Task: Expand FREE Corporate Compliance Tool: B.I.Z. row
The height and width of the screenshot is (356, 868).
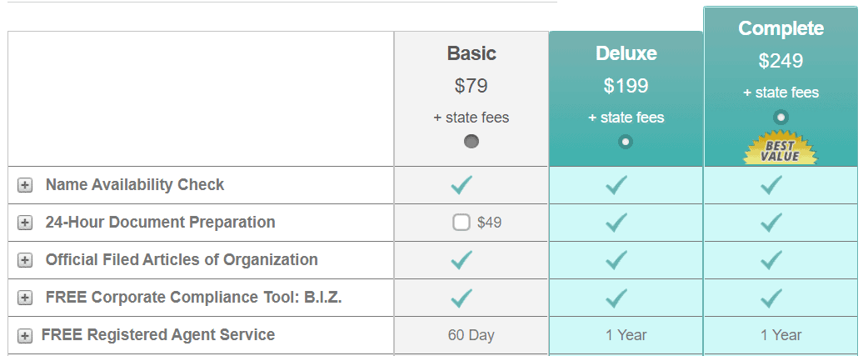Action: (x=24, y=298)
